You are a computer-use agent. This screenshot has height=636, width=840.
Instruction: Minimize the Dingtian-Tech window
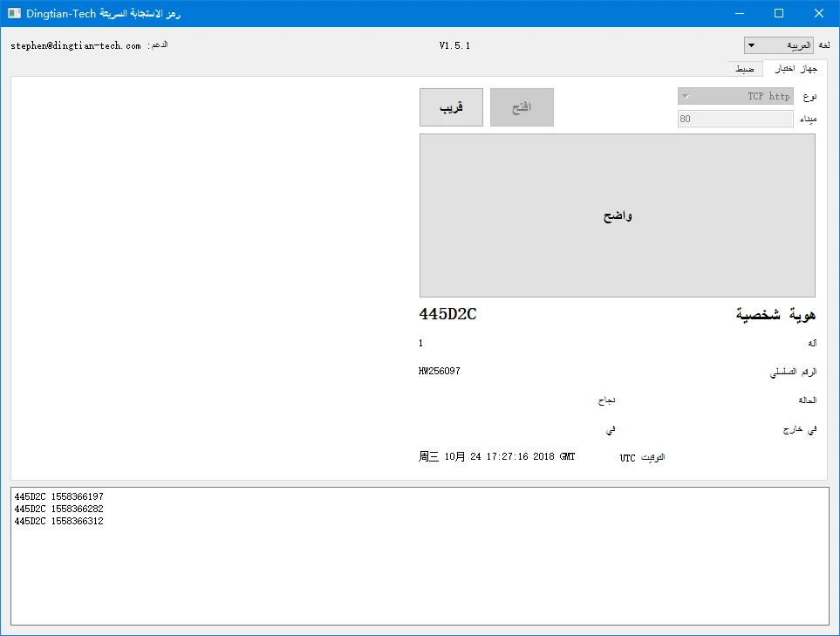740,13
